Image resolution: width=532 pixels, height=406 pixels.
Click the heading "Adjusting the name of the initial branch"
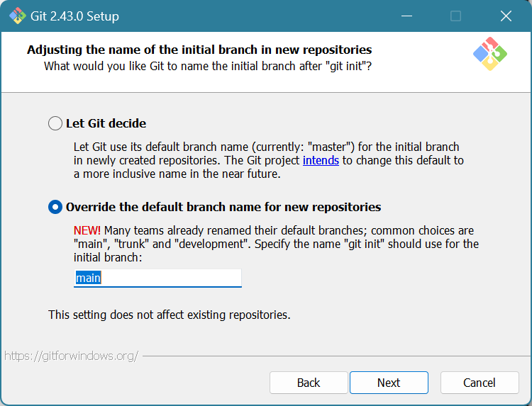point(199,50)
